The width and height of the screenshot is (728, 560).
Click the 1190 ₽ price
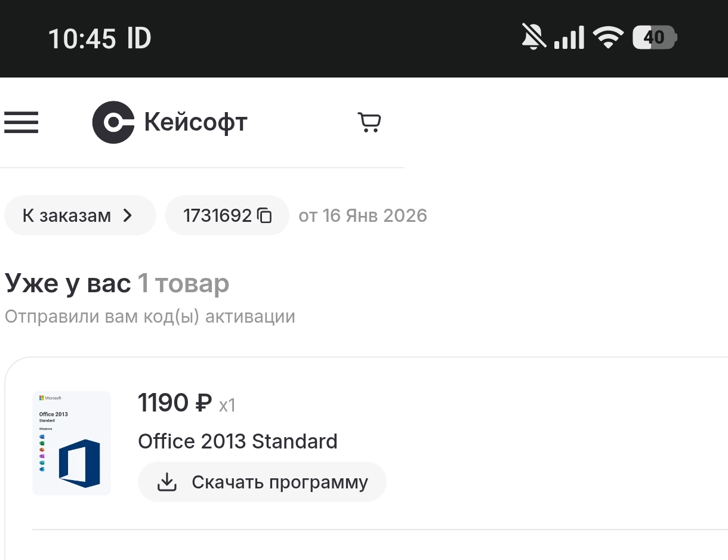(x=175, y=403)
